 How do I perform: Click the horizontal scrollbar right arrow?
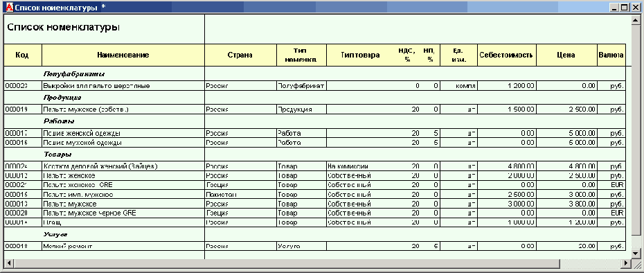click(626, 263)
